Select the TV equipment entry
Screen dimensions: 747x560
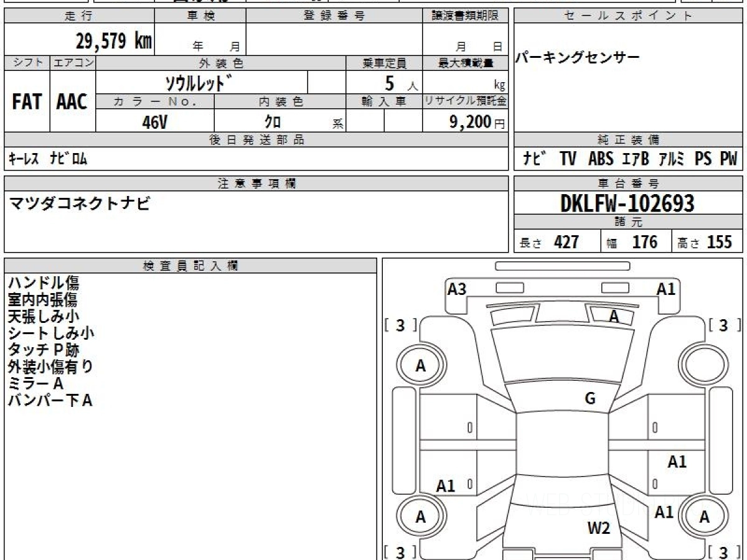pos(567,159)
